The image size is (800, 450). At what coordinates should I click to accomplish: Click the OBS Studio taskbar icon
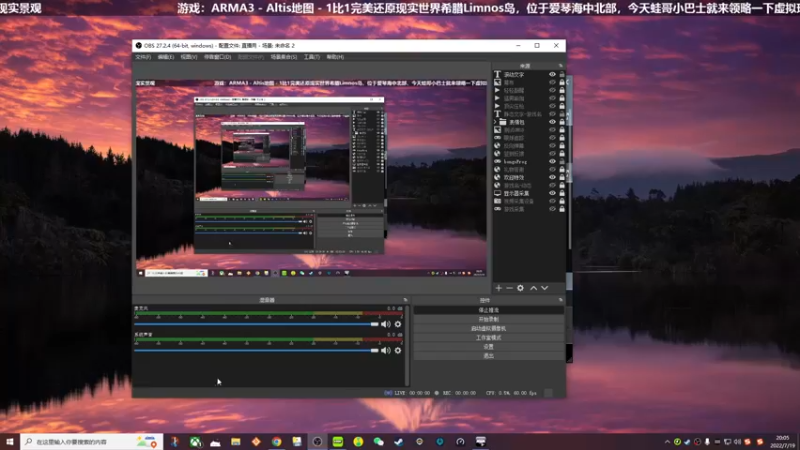(317, 442)
